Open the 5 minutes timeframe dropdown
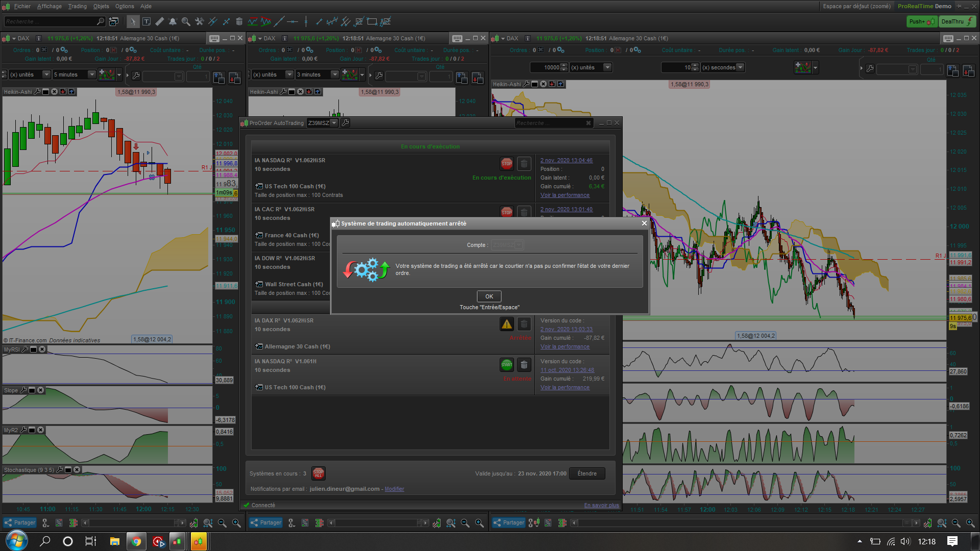 click(92, 74)
